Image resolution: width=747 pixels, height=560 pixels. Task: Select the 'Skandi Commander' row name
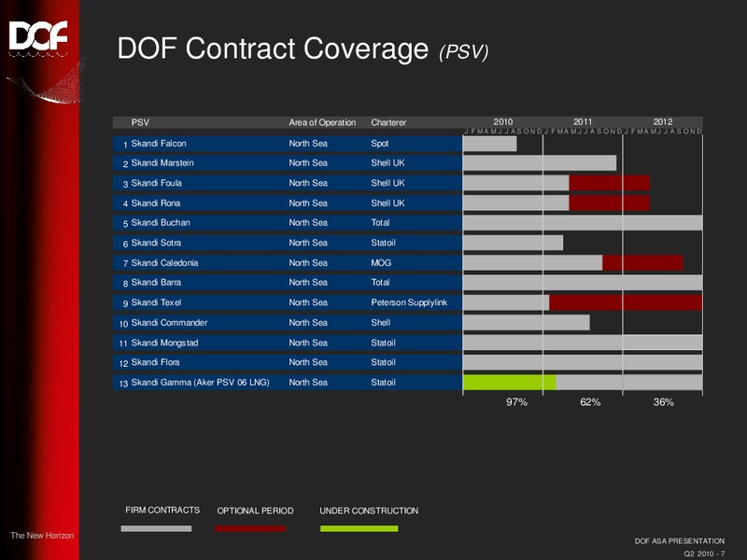(169, 322)
